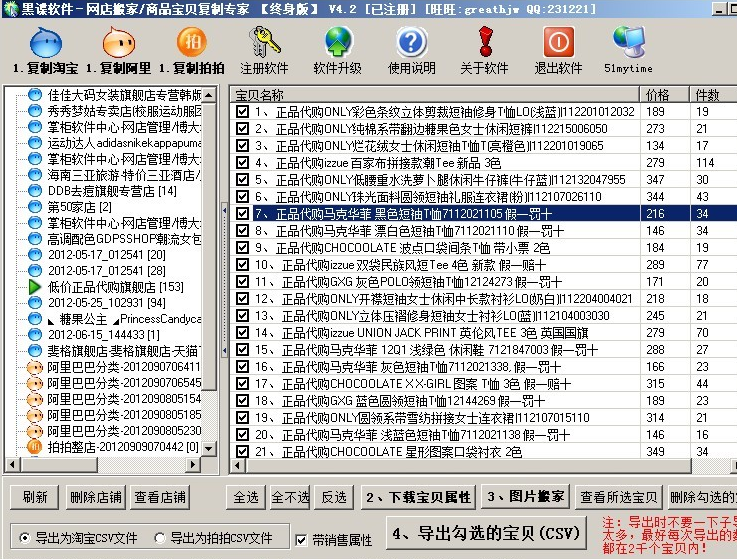737x559 pixels.
Task: Select tree item 2012-05-17_012541 [28]
Action: (x=107, y=271)
